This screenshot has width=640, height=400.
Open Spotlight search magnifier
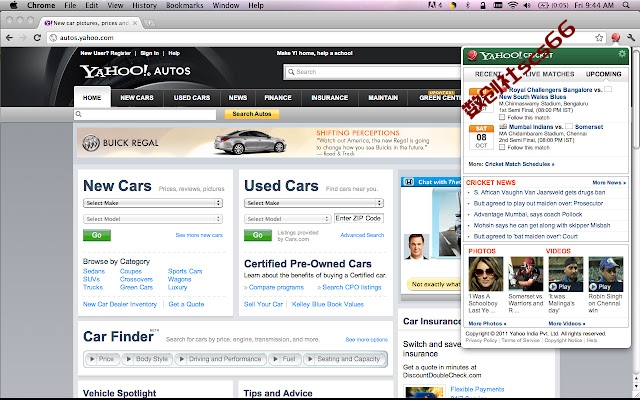[626, 5]
